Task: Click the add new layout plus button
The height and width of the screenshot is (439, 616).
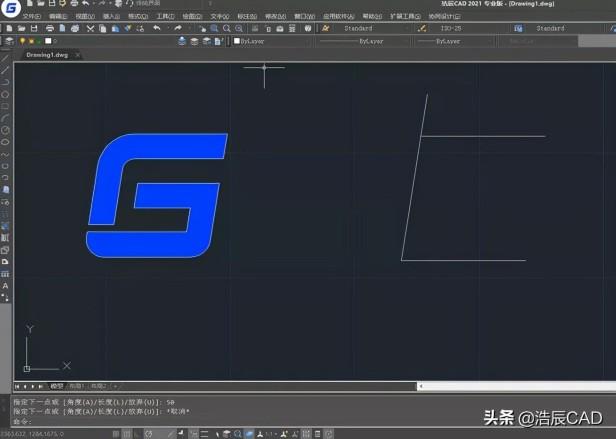Action: [116, 386]
